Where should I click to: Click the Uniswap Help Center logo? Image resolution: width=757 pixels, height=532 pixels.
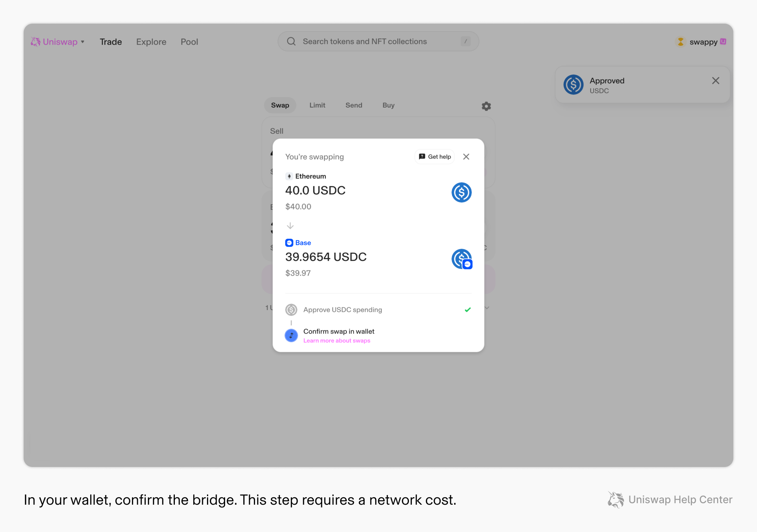pyautogui.click(x=670, y=499)
